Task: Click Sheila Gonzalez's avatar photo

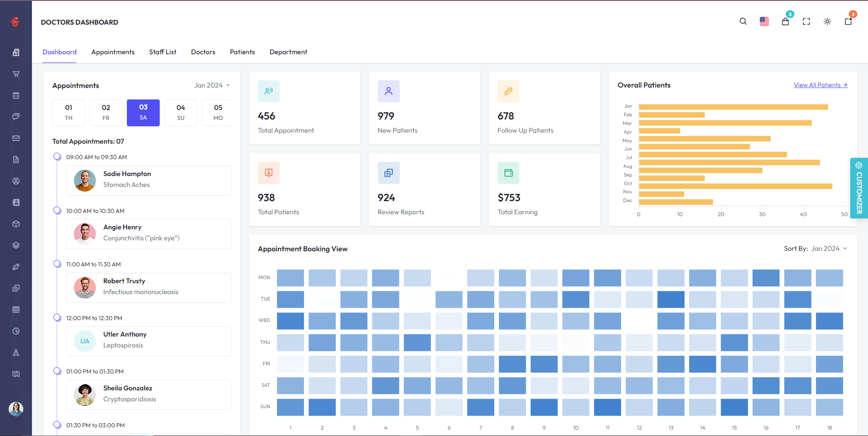Action: pos(85,395)
